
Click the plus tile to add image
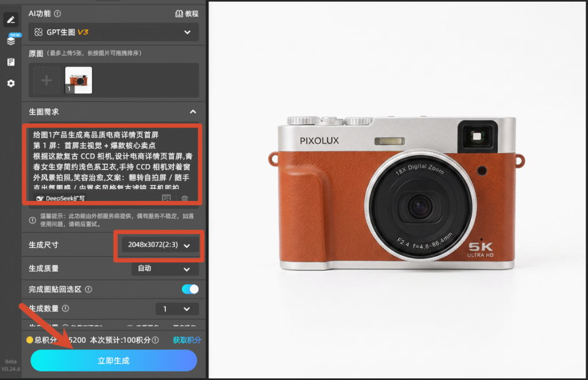tap(47, 80)
